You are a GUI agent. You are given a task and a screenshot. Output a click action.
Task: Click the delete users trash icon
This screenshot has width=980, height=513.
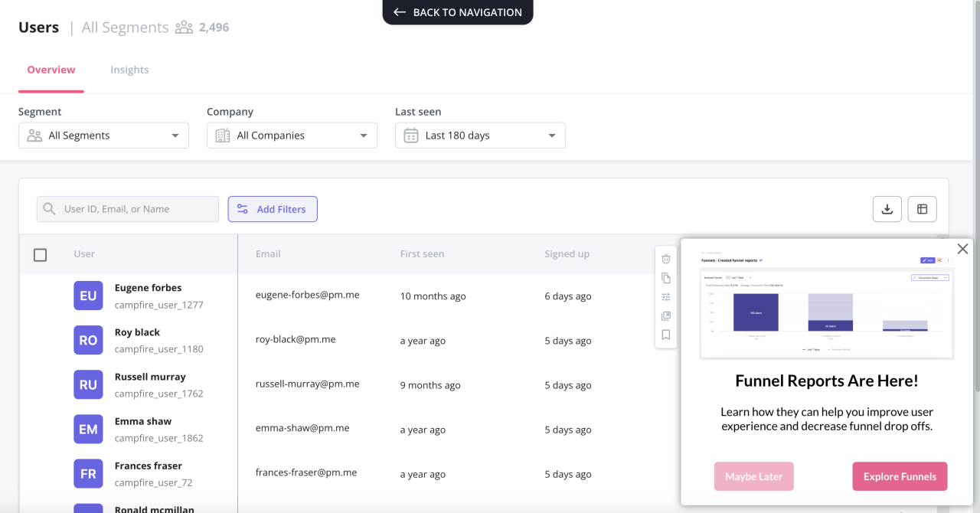(666, 259)
